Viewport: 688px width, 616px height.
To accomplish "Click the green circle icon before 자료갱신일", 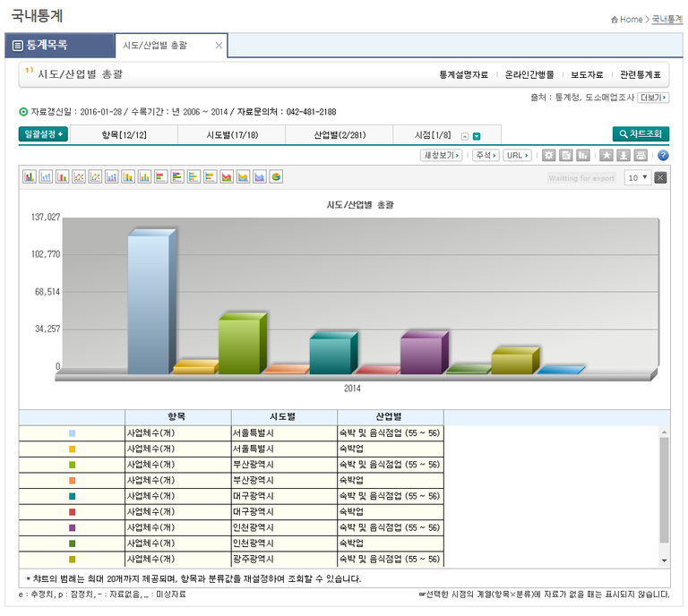I will 23,112.
